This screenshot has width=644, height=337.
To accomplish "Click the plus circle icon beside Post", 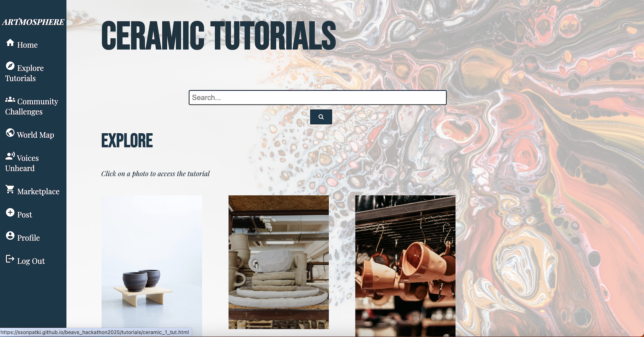I will tap(10, 212).
